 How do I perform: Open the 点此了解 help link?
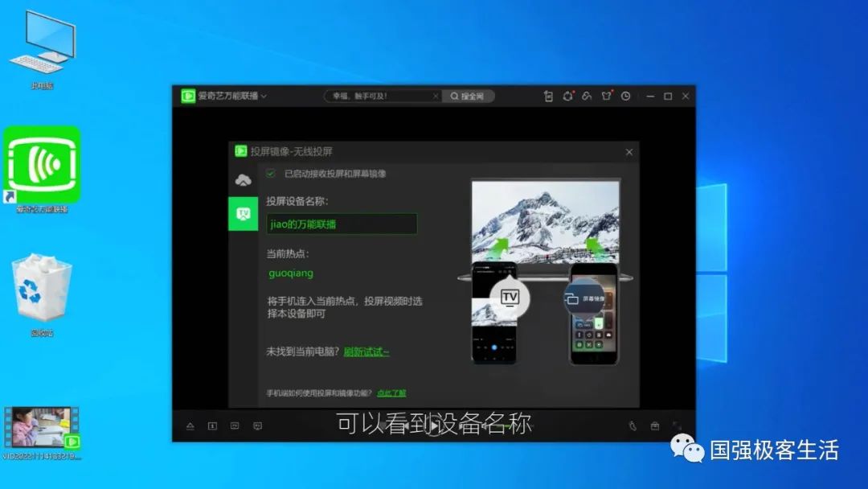tap(391, 393)
